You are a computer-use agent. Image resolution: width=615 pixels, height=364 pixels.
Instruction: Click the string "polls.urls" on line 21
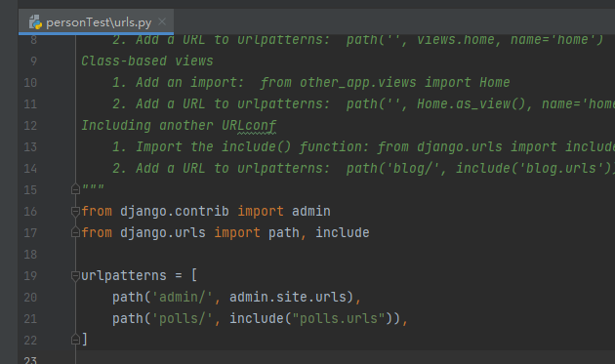point(339,318)
